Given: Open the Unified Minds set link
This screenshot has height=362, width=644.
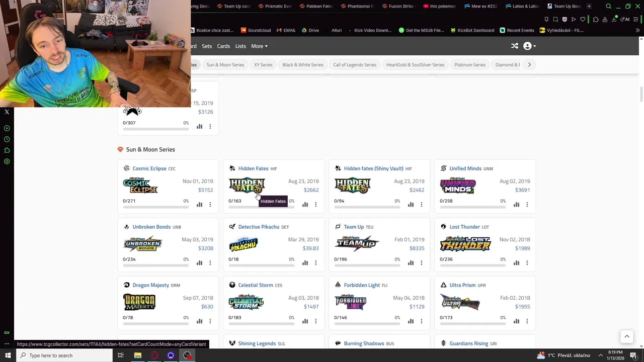Looking at the screenshot, I should point(465,168).
